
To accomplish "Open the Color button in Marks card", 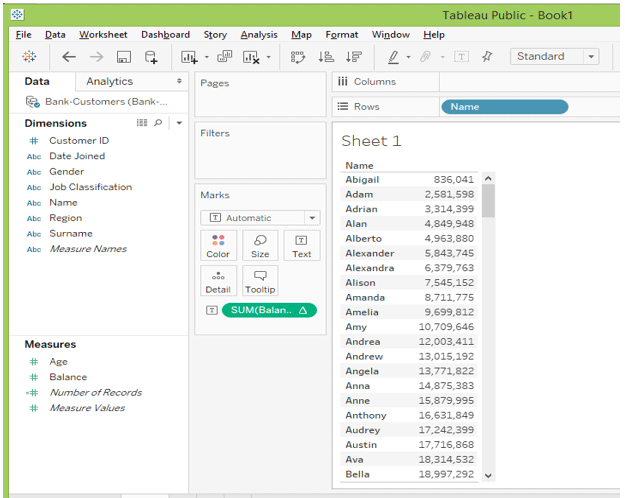I will (218, 245).
